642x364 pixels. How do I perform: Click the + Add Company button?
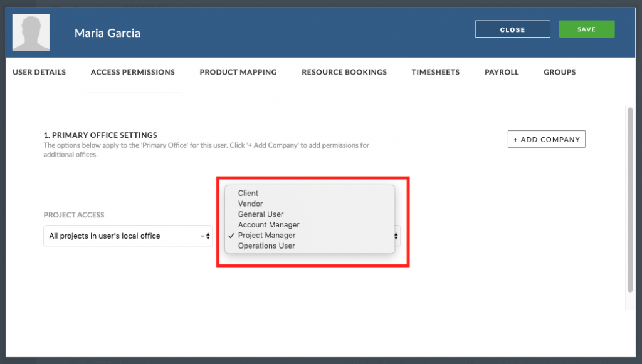tap(547, 139)
